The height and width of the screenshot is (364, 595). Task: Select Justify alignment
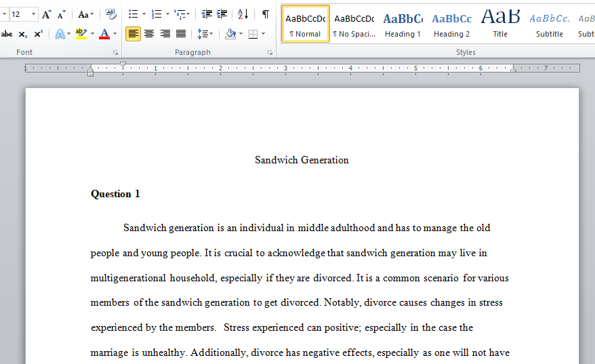[181, 34]
